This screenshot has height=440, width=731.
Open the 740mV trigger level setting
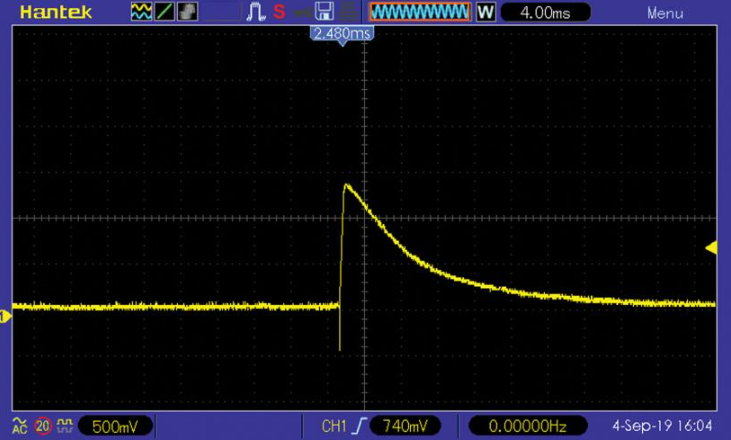406,427
